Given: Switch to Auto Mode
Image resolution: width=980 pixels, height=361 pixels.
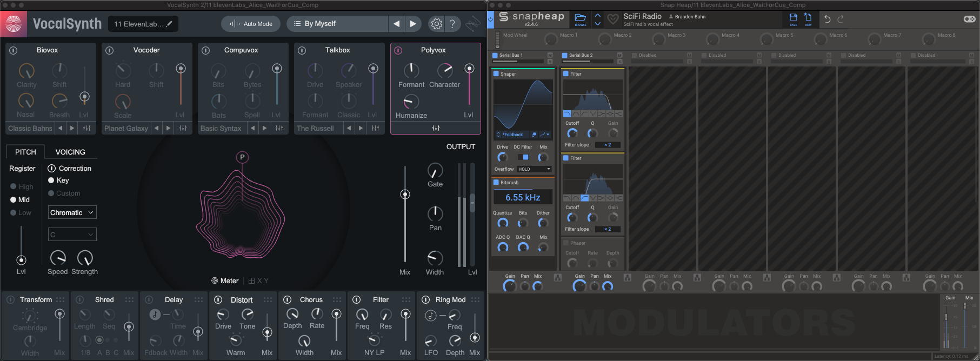Looking at the screenshot, I should click(251, 24).
